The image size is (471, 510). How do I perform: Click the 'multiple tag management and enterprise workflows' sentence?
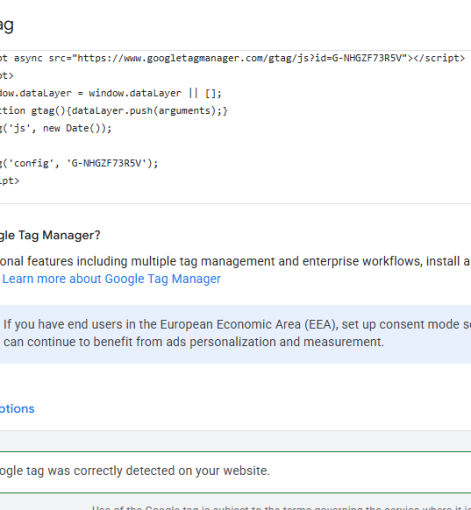(235, 261)
